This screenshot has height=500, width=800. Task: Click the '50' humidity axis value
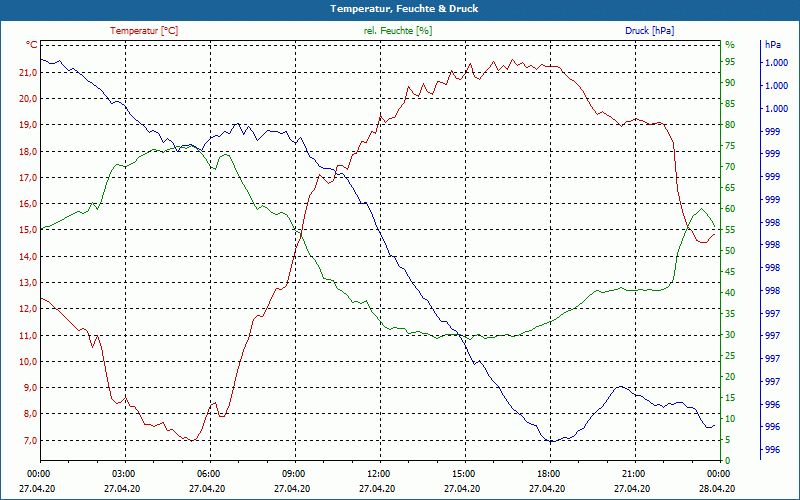730,251
